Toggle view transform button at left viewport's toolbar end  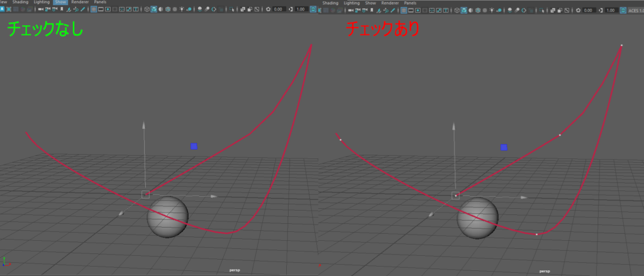click(x=312, y=10)
